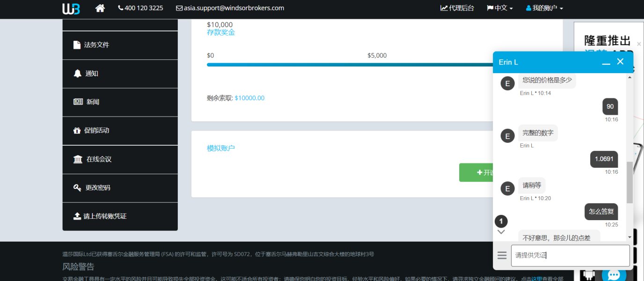
Task: Open the chat menu hamburger icon
Action: [502, 255]
